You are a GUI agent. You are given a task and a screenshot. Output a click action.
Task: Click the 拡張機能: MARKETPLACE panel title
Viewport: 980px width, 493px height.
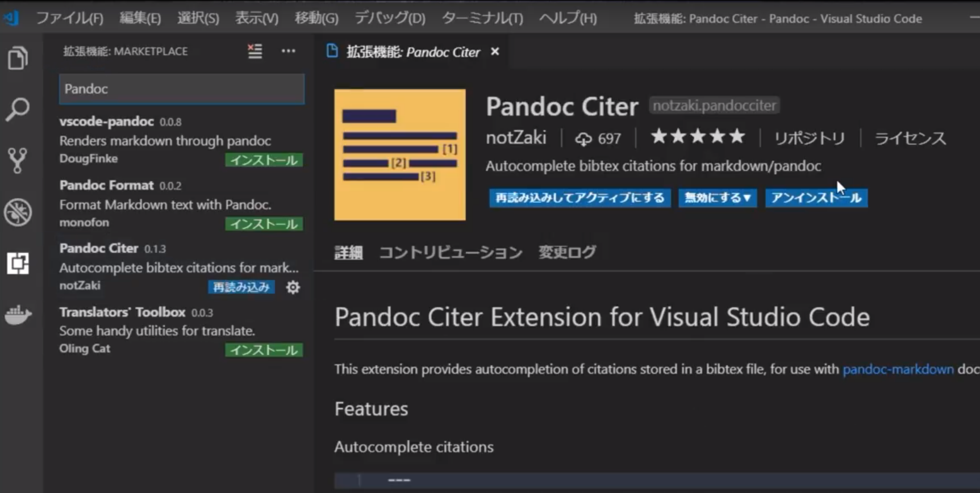(125, 51)
